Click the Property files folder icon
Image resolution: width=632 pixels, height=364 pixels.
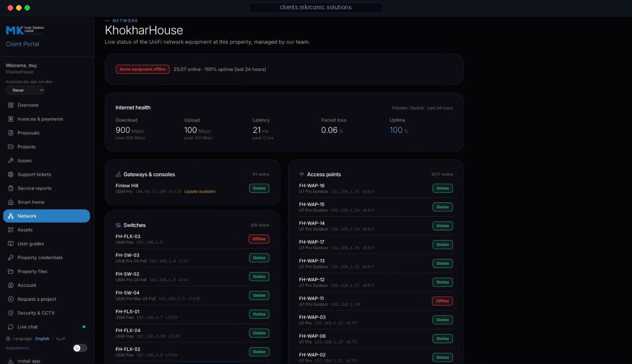point(11,272)
